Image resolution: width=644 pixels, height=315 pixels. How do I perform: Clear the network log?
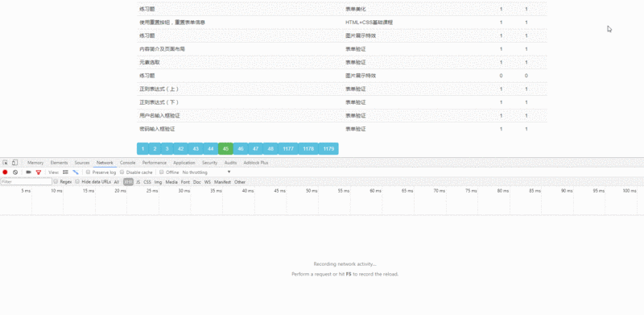(x=15, y=172)
